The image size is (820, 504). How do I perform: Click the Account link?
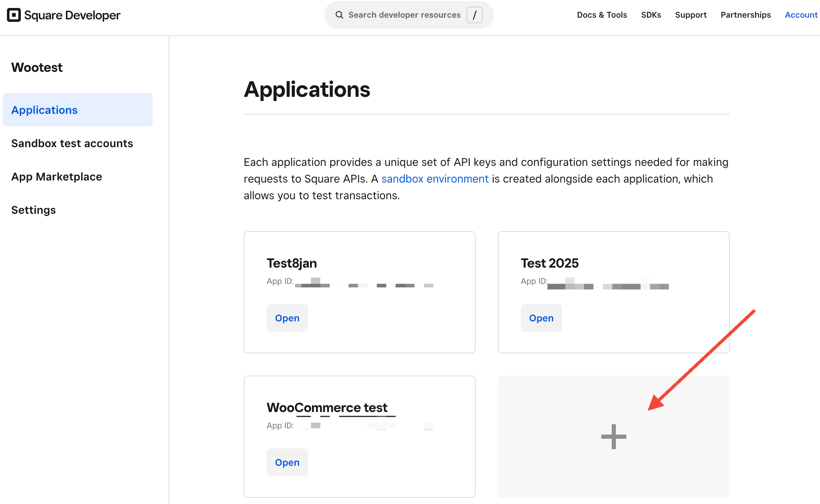click(801, 15)
